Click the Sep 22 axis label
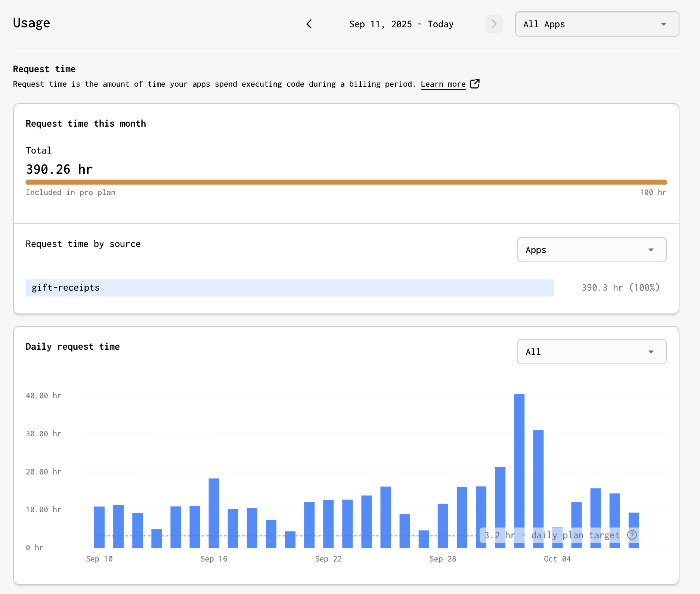The width and height of the screenshot is (700, 594). (328, 559)
